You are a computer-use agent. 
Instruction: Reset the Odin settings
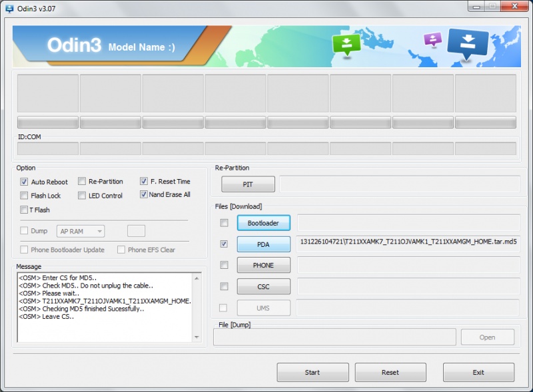(x=390, y=372)
